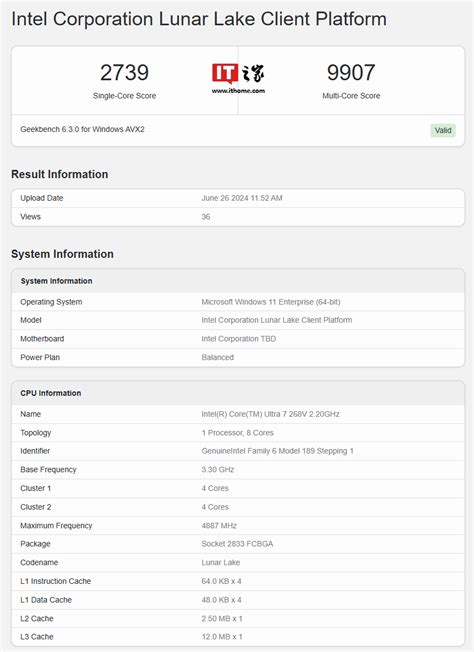Click the Power Plan label
This screenshot has height=652, width=474.
(x=40, y=357)
